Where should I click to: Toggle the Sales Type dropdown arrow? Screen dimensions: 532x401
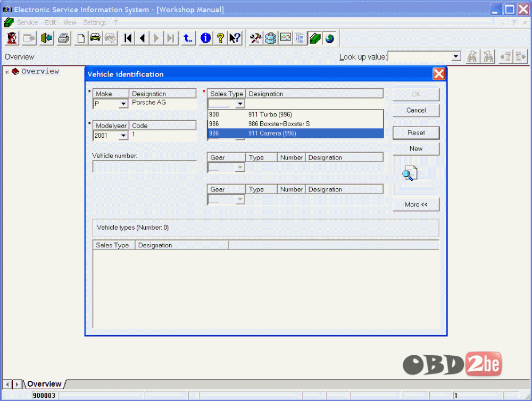[240, 104]
